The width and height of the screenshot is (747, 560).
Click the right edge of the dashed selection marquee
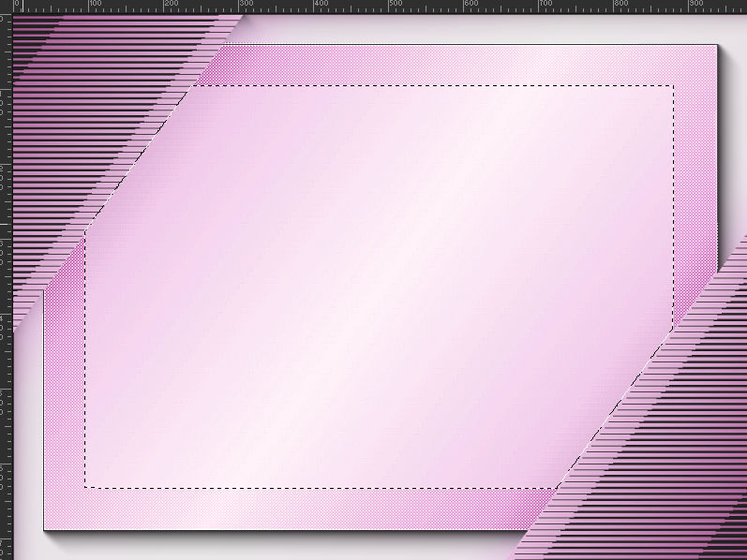point(674,206)
